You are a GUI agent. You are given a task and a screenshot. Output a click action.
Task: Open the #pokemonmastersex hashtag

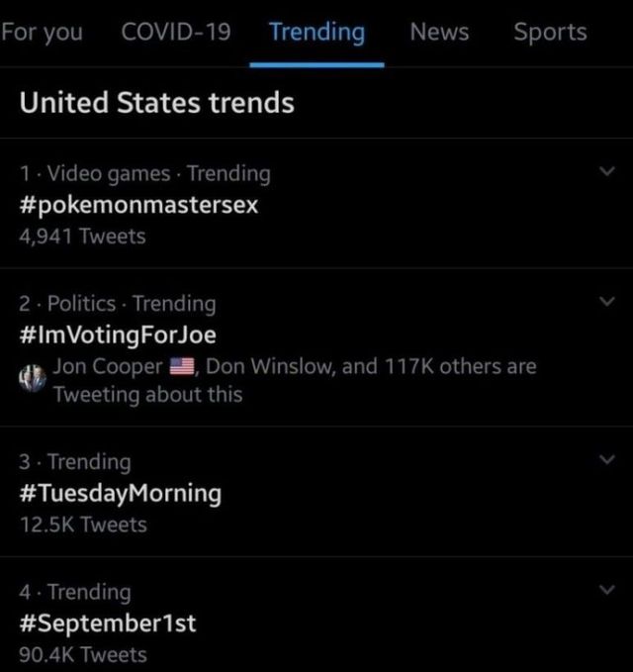coord(138,205)
